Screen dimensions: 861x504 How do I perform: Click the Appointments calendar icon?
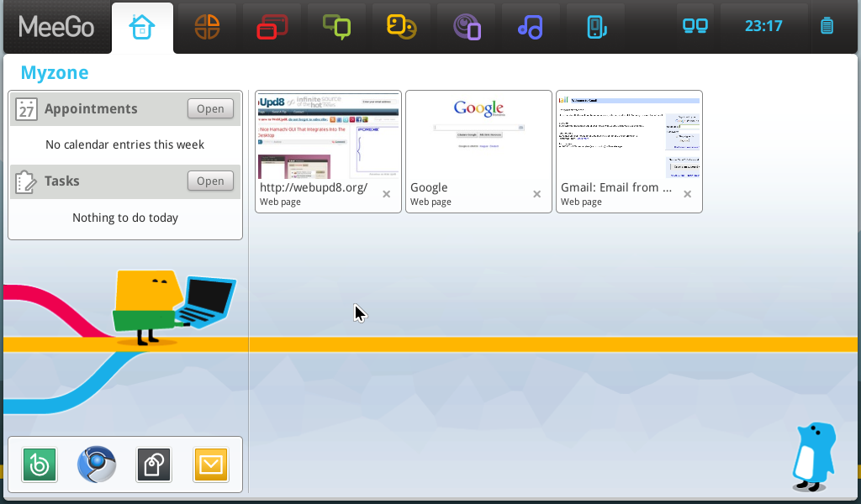tap(26, 109)
